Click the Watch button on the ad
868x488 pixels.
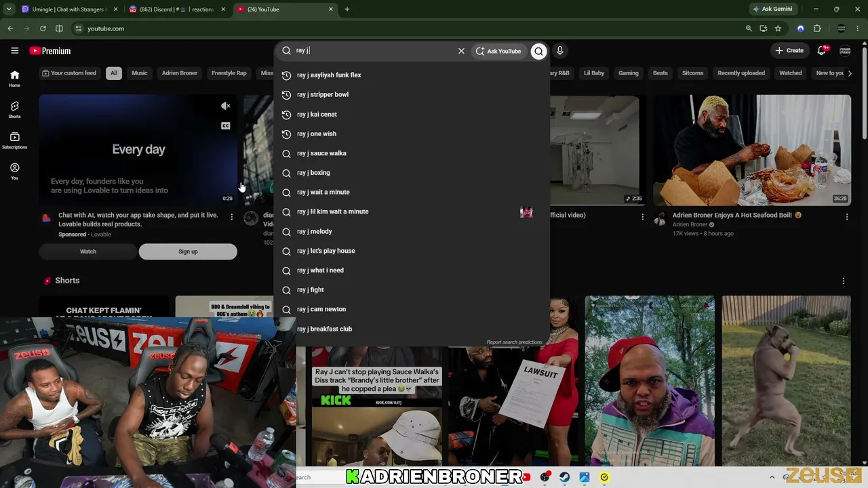pyautogui.click(x=88, y=251)
